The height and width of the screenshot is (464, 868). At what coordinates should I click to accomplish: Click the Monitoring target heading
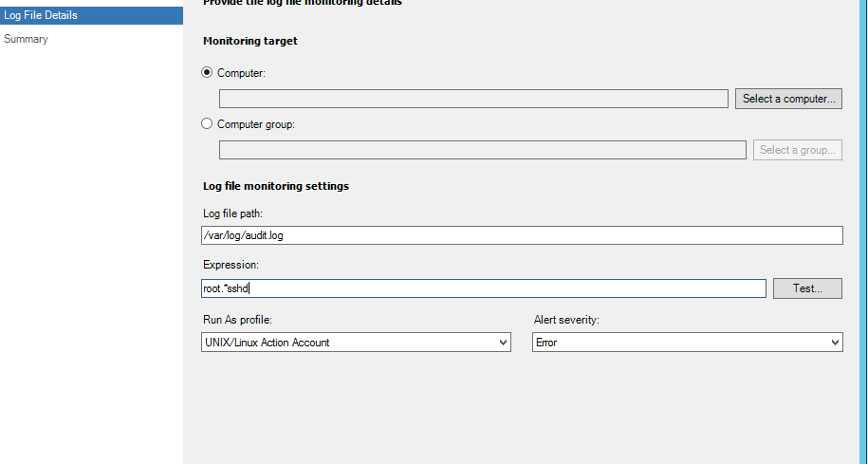pos(250,41)
